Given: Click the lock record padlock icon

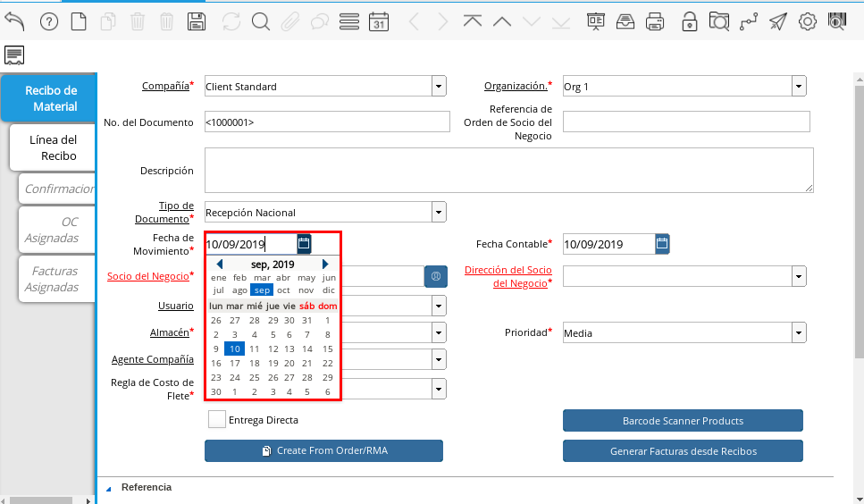Looking at the screenshot, I should click(690, 22).
